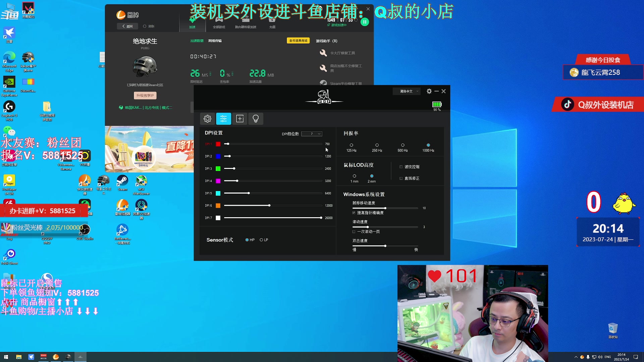This screenshot has height=362, width=644.
Task: Switch to 加速数据 sub-tab
Action: [x=197, y=41]
